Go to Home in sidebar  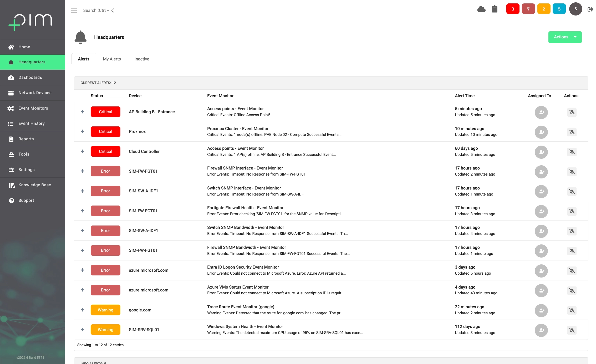coord(33,47)
